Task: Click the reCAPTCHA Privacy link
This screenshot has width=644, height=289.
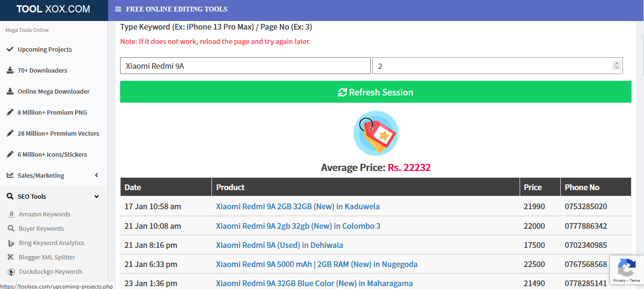Action: [x=619, y=281]
